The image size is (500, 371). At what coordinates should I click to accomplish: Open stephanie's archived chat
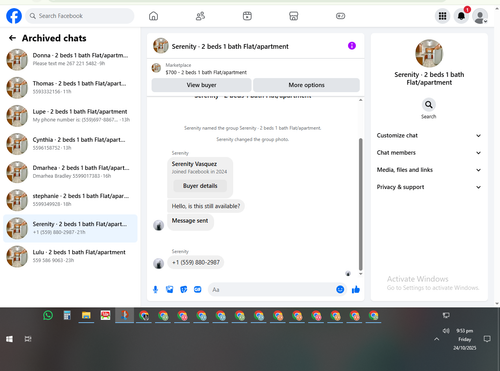tap(70, 200)
